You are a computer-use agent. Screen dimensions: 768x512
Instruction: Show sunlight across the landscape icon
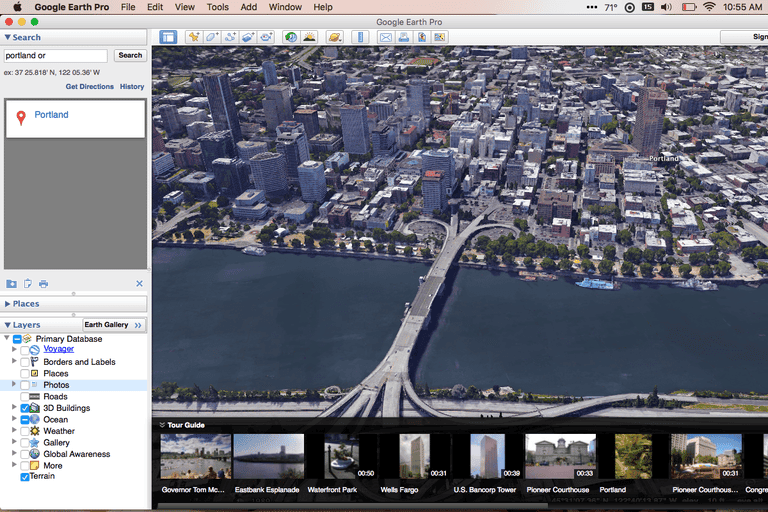click(x=309, y=37)
